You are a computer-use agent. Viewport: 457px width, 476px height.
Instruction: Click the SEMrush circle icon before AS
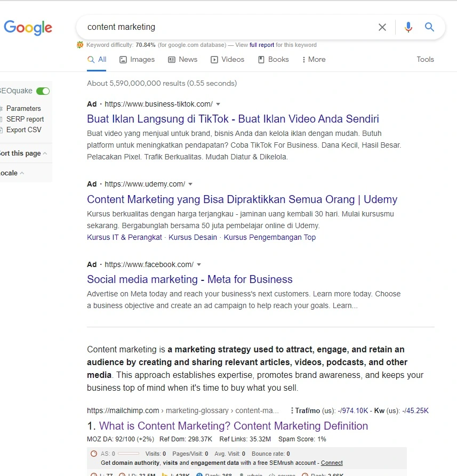click(x=94, y=454)
